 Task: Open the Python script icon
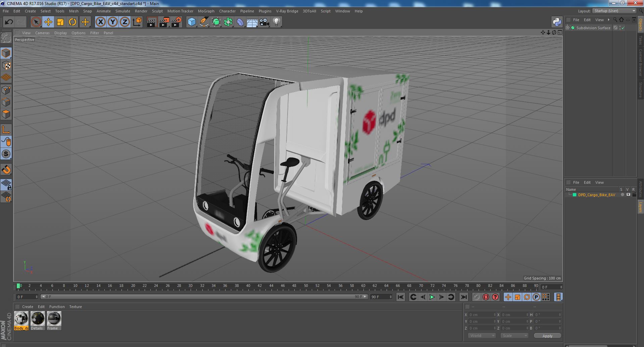point(557,22)
